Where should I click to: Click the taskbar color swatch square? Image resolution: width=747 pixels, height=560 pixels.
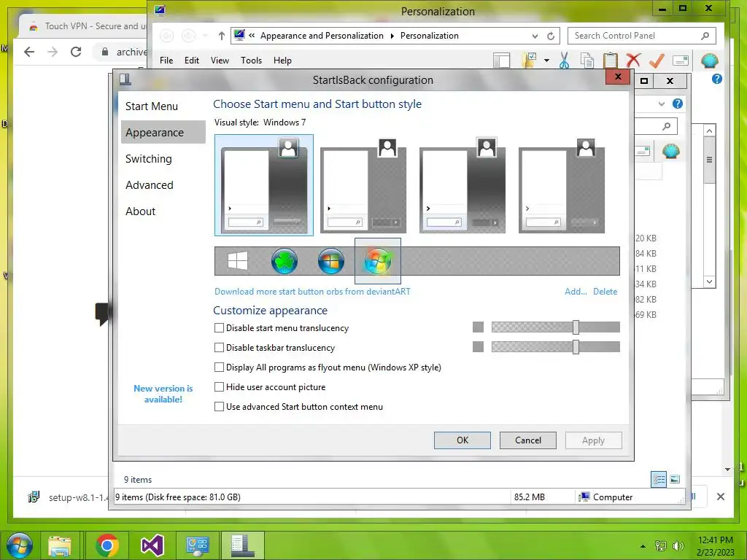pyautogui.click(x=478, y=346)
